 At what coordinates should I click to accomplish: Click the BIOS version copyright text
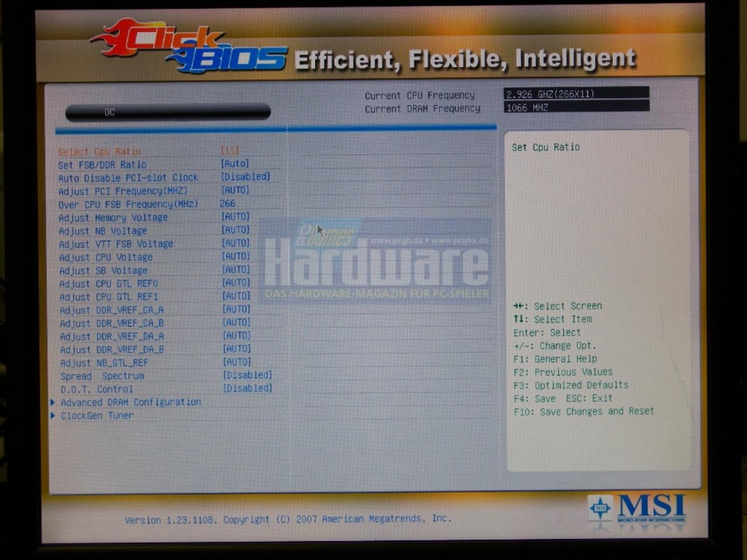click(288, 519)
